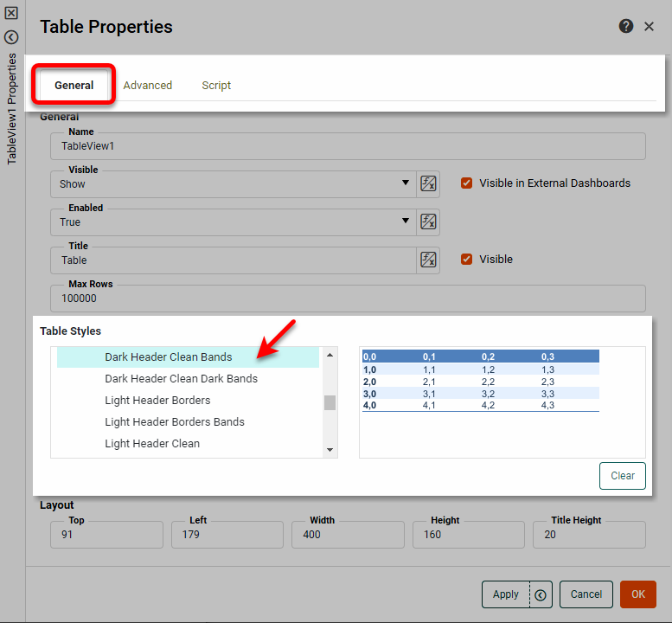
Task: Click the X icon on left sidebar
Action: tap(11, 14)
